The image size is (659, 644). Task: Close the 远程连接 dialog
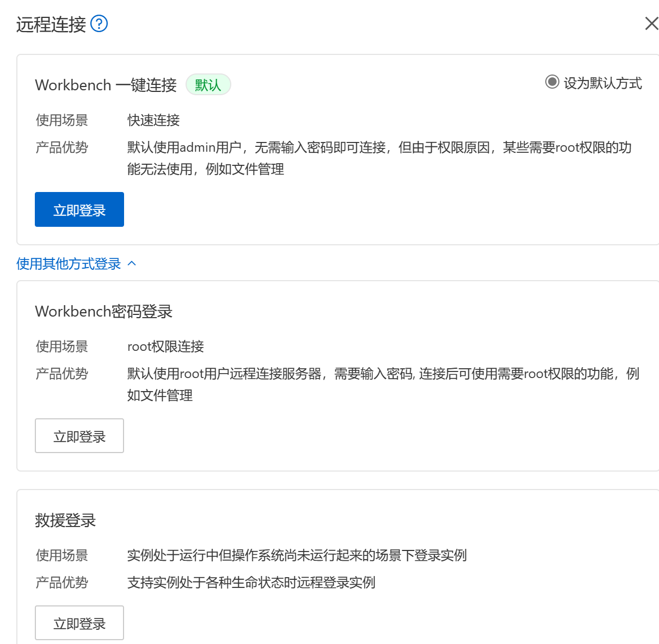coord(651,23)
